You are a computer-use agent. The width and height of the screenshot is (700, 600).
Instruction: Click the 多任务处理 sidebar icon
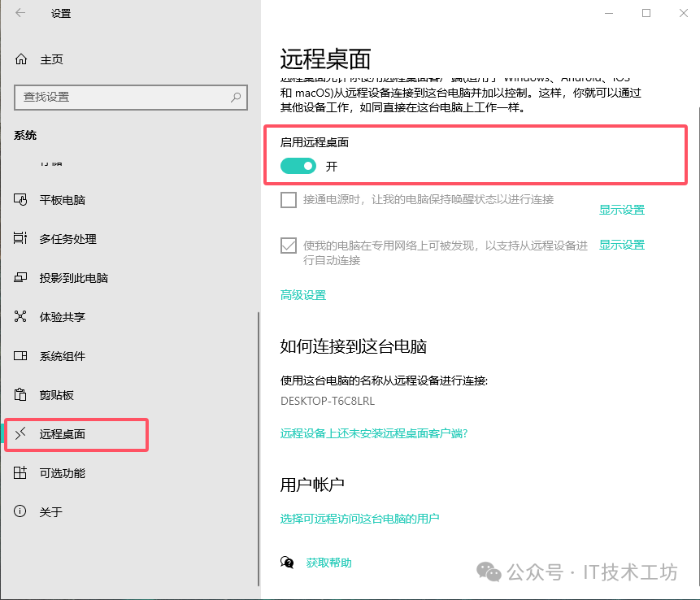[20, 238]
